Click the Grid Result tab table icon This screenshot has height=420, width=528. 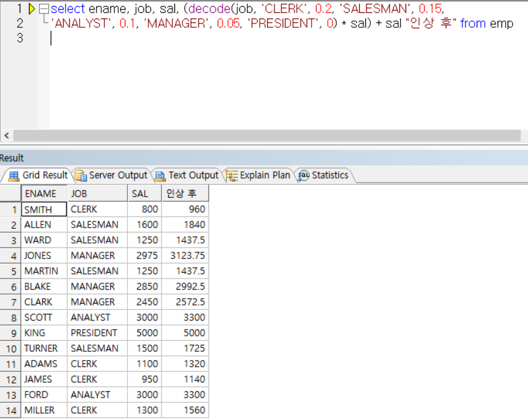14,176
